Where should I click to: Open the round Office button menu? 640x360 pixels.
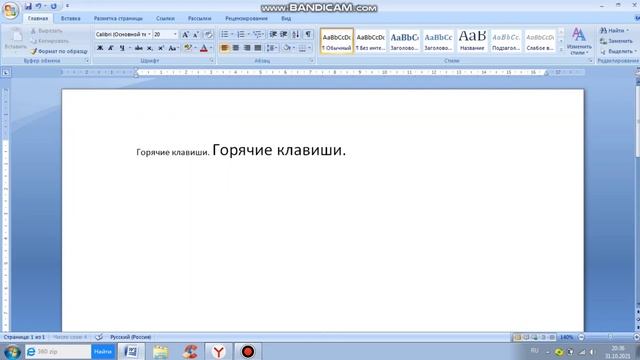tap(11, 11)
